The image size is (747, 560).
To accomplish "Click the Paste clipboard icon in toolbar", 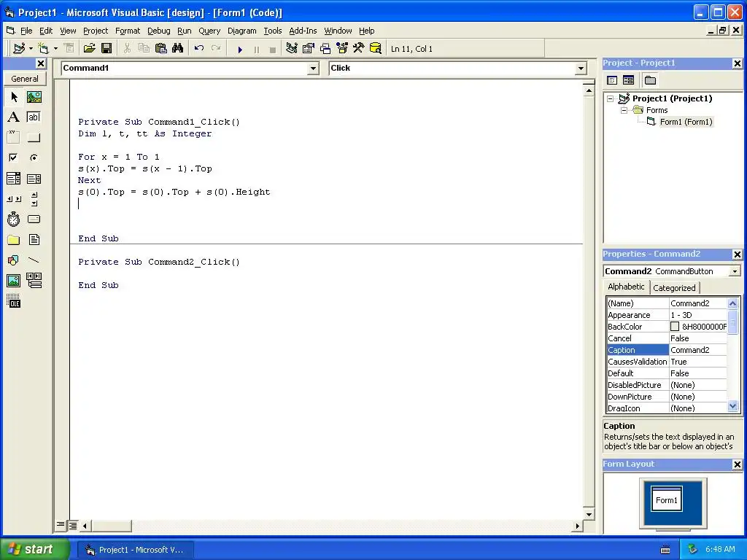I will (x=161, y=49).
